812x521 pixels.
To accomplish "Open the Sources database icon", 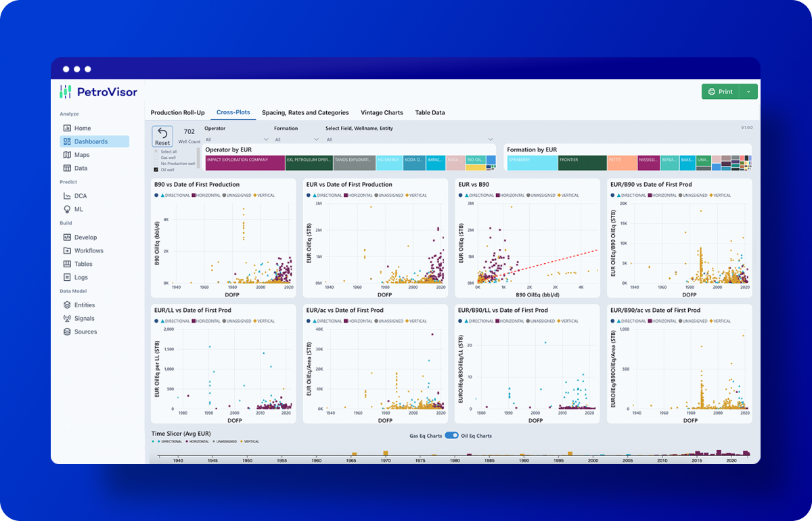I will 67,332.
